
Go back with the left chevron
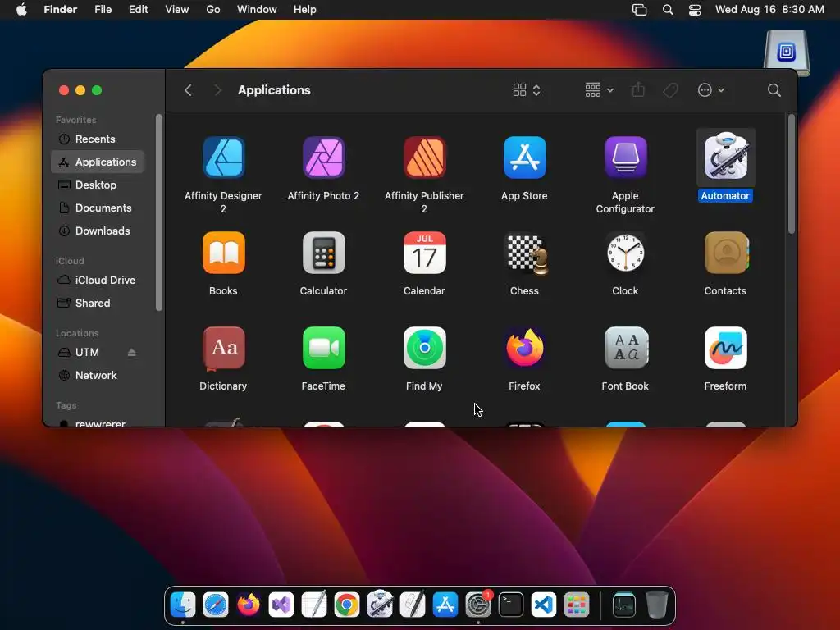pyautogui.click(x=188, y=90)
